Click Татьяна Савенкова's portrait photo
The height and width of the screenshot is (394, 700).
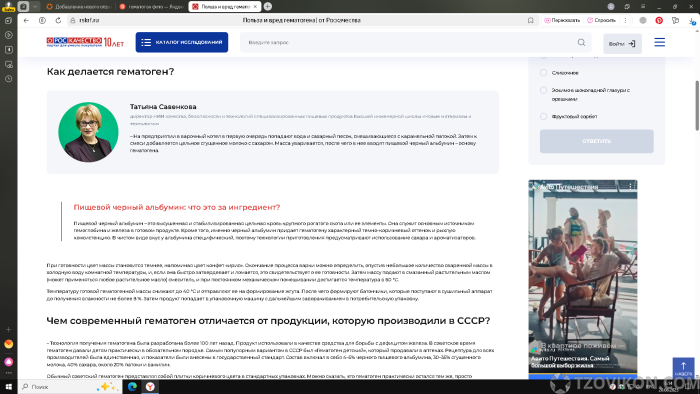tap(88, 132)
